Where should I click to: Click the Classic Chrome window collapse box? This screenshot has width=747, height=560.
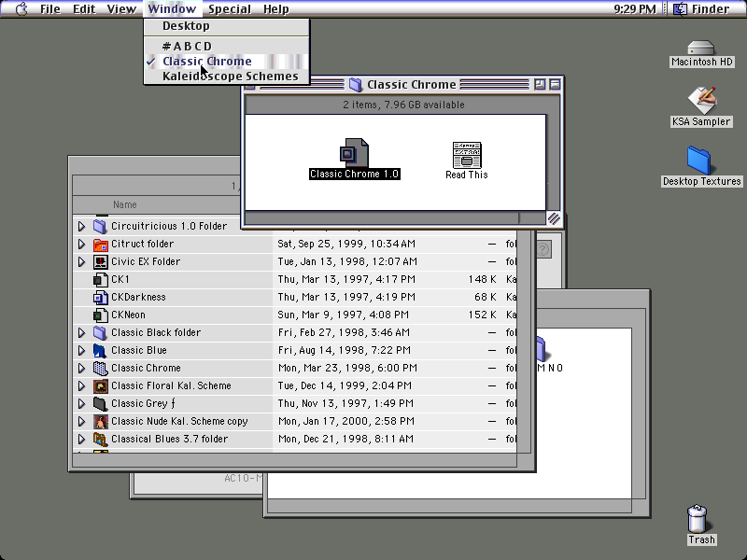[555, 85]
